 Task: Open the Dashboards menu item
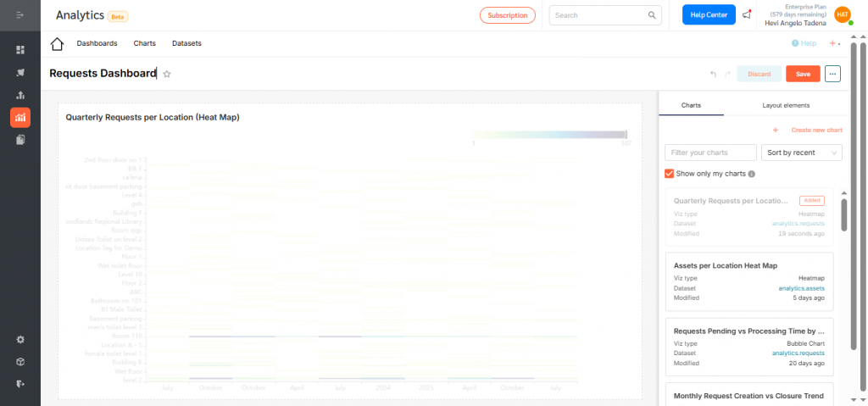[97, 43]
